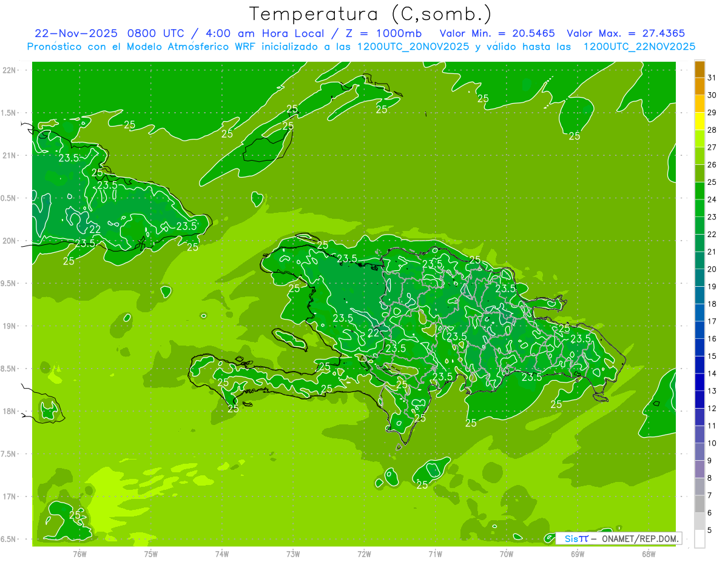Click the '21N' latitude axis label
728x562 pixels.
[10, 155]
